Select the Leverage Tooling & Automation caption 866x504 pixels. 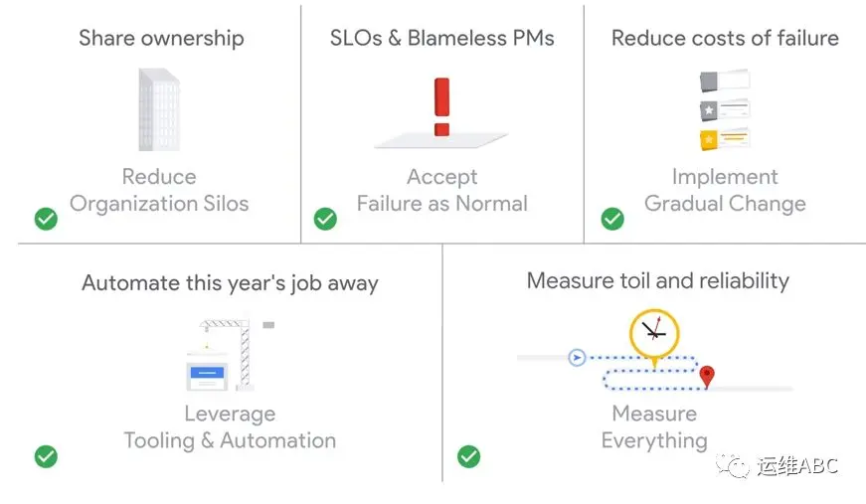click(230, 426)
